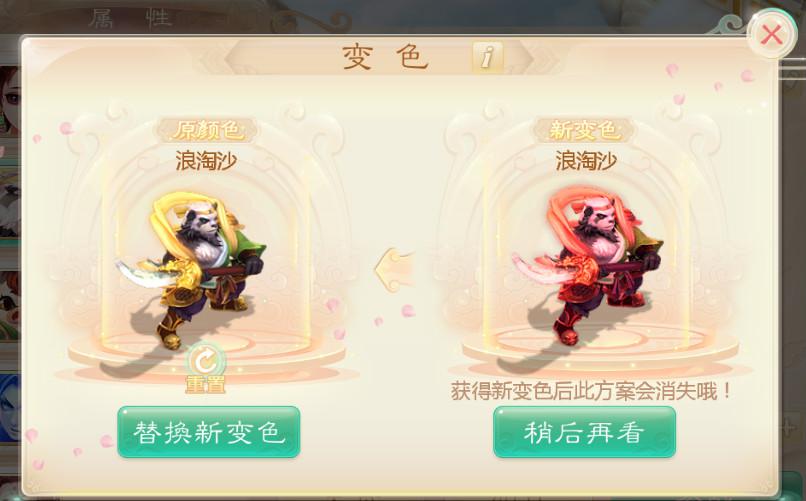
Task: Click the 新变色 header label
Action: [x=584, y=131]
